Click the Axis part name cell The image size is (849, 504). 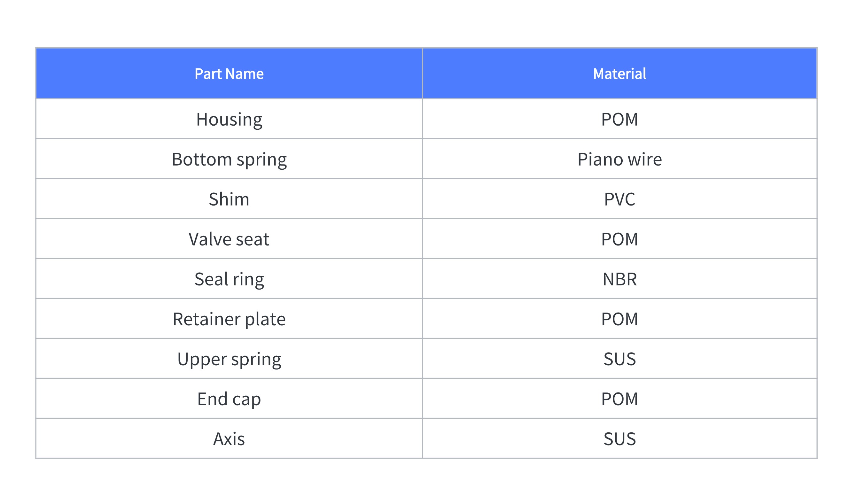coord(229,438)
